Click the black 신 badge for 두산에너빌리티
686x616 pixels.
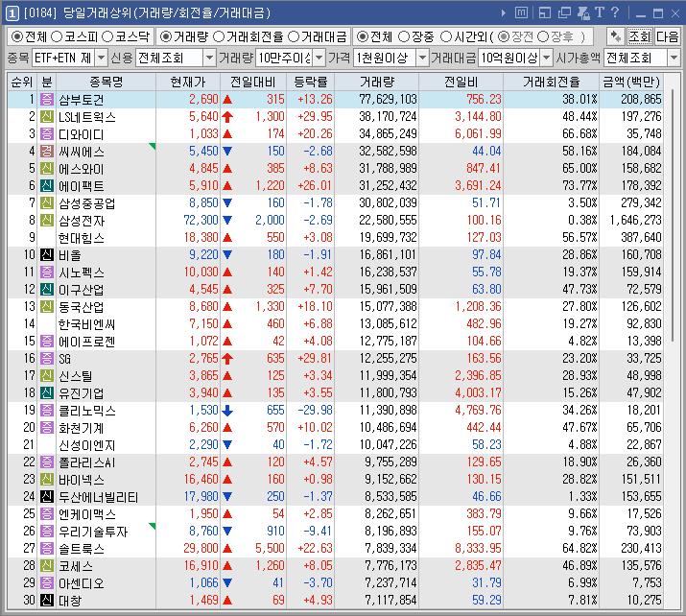click(x=47, y=497)
